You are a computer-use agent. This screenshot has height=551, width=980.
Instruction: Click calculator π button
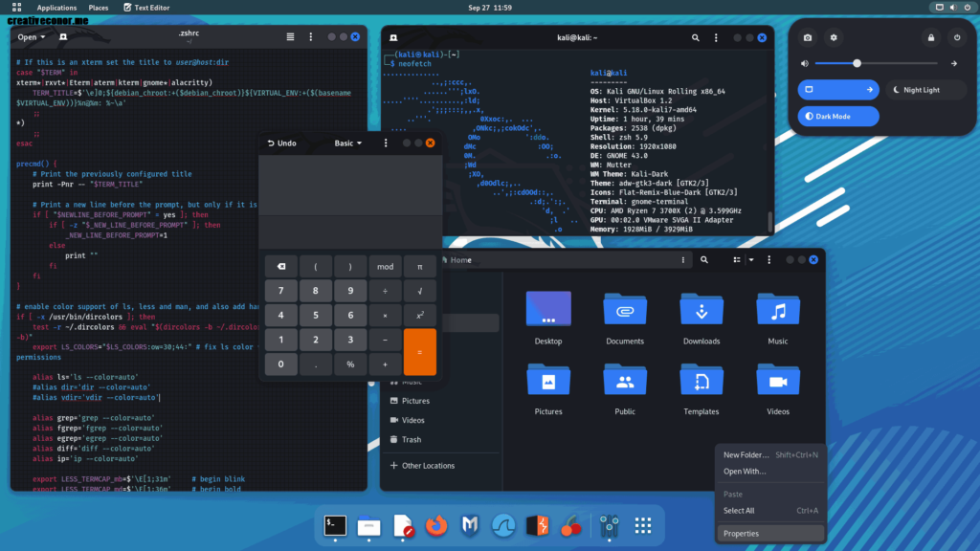pyautogui.click(x=419, y=267)
